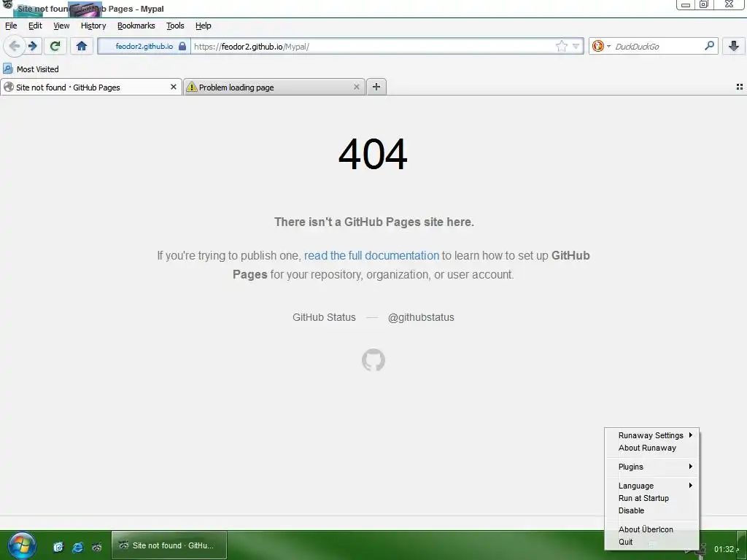
Task: Switch to Problem loading page tab
Action: tap(274, 87)
